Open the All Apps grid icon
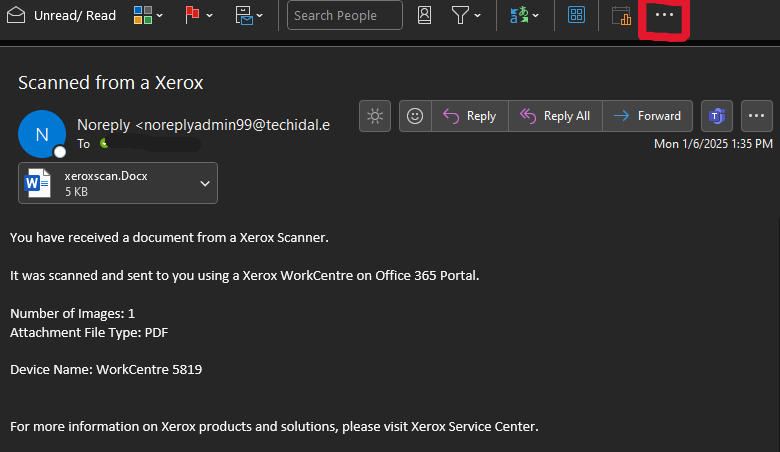This screenshot has width=780, height=452. click(x=576, y=15)
